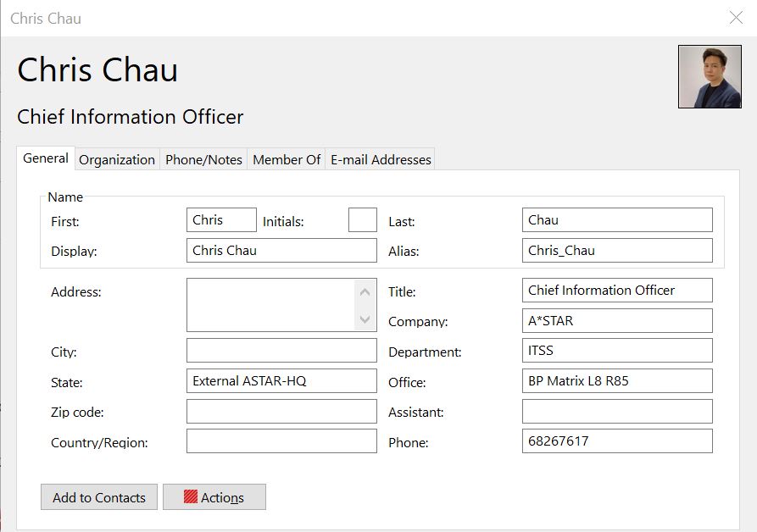Screen dimensions: 757x532
Task: Click Address box scroll down arrow
Action: [365, 319]
